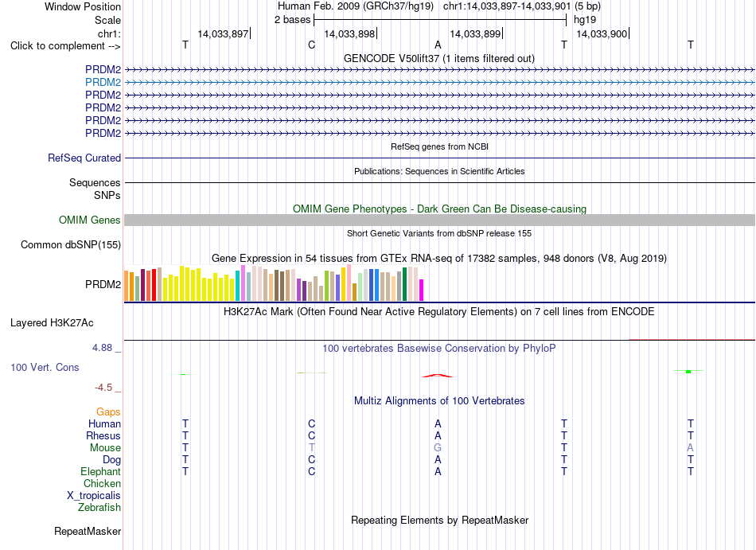Select the Human alignment row label
Viewport: 756px width, 550px height.
pyautogui.click(x=104, y=423)
